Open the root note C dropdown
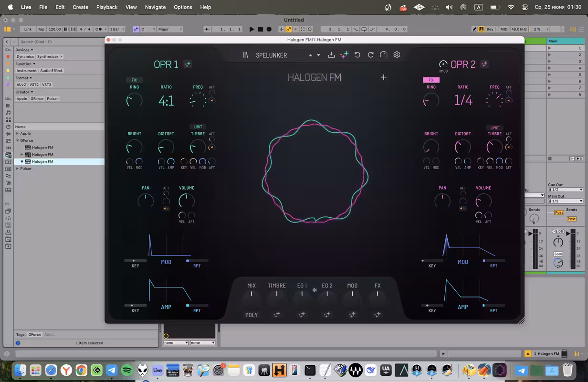 pyautogui.click(x=148, y=29)
